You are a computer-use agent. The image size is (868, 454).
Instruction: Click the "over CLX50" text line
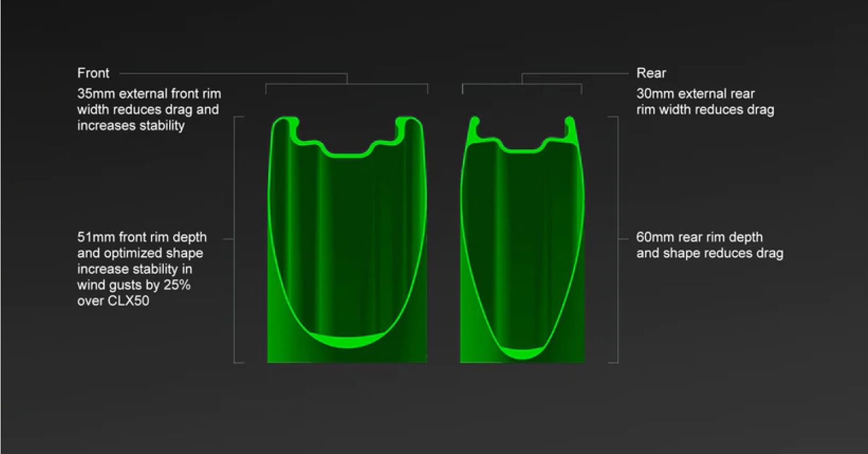click(x=113, y=301)
